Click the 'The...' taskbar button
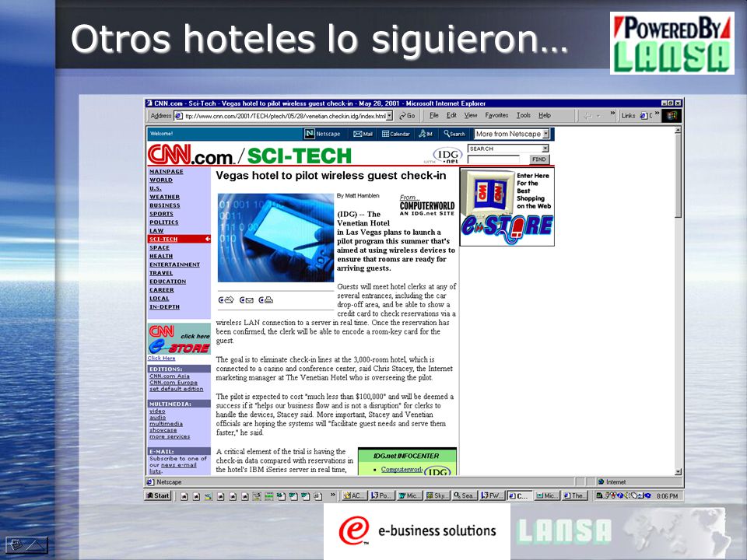 tap(575, 495)
